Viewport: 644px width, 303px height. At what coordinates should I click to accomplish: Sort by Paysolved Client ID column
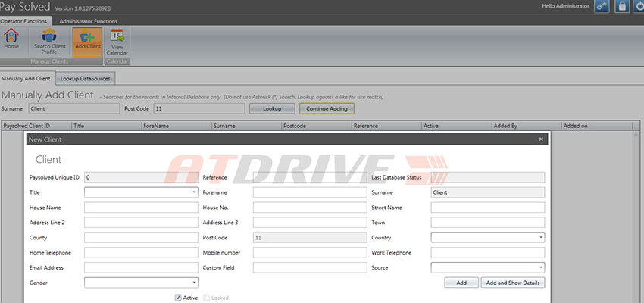coord(36,126)
